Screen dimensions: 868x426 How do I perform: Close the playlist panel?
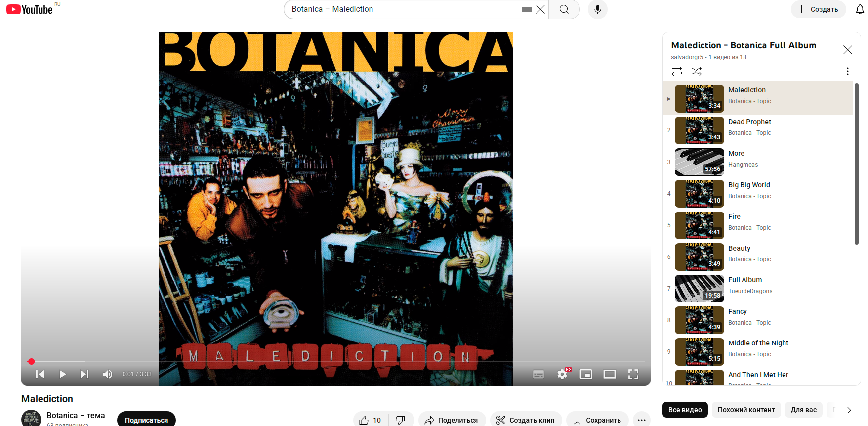tap(848, 50)
